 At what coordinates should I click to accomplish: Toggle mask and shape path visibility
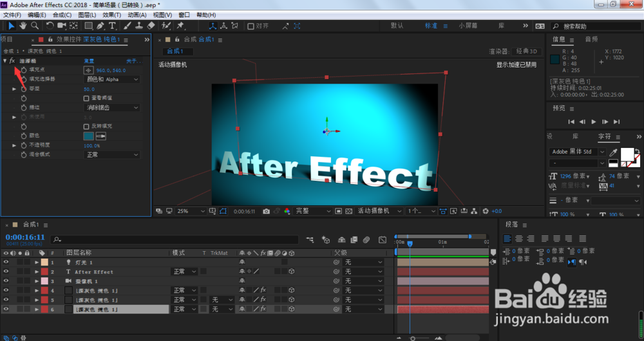pyautogui.click(x=223, y=211)
